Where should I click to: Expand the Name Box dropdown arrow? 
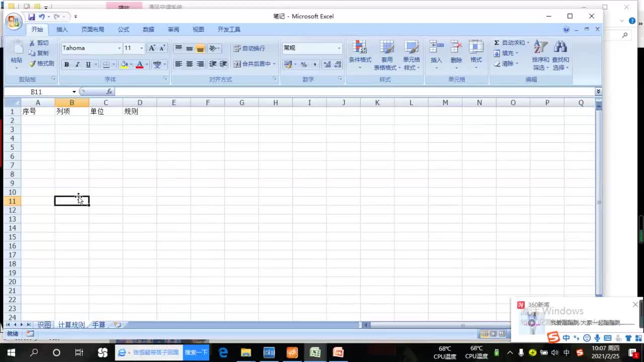(74, 92)
